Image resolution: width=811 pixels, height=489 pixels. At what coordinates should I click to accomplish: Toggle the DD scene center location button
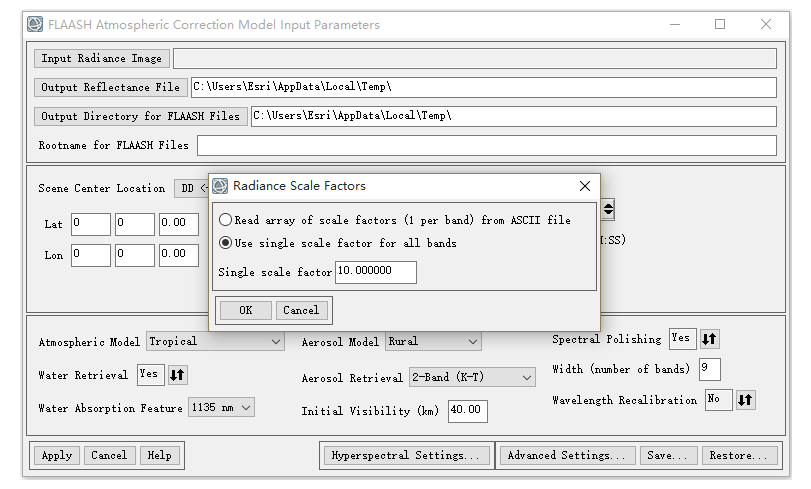(x=192, y=188)
